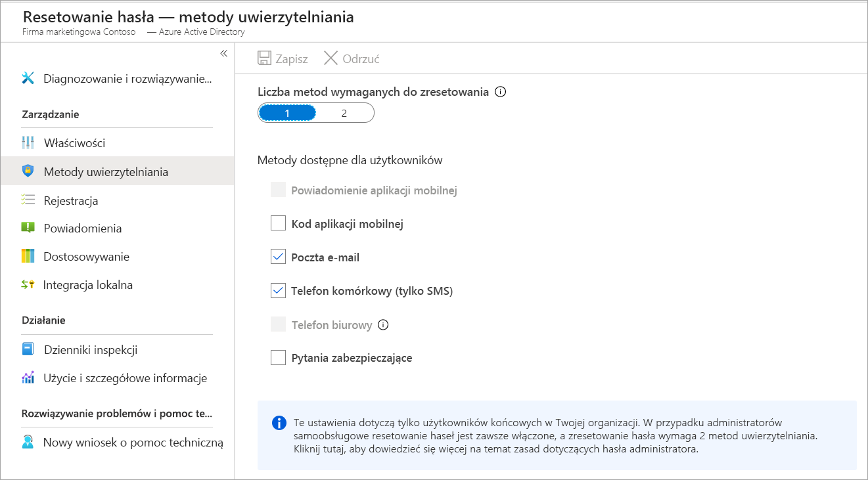This screenshot has height=480, width=868.
Task: Click info icon next to Liczba metod wymaganych
Action: [x=500, y=92]
